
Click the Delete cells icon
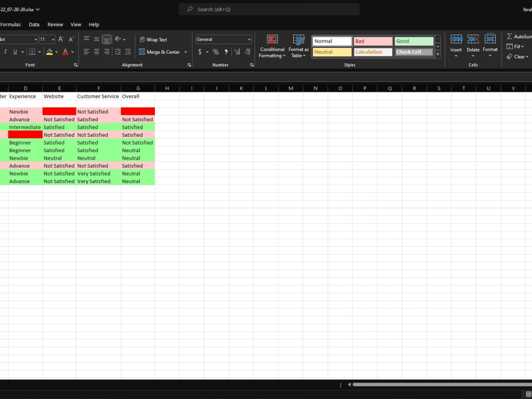[x=473, y=39]
